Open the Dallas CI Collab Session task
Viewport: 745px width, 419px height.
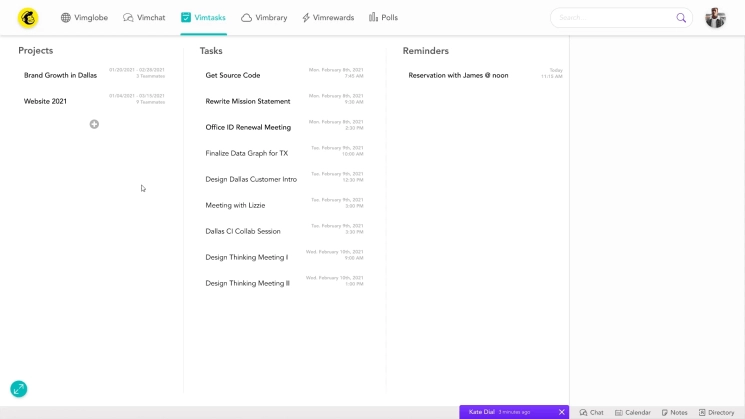(243, 231)
